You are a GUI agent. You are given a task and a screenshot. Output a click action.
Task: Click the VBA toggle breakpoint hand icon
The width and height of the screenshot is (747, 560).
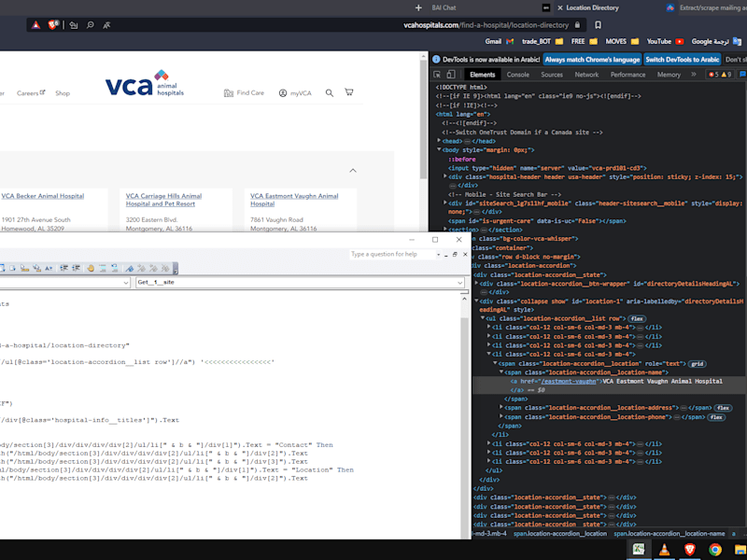pos(91,268)
